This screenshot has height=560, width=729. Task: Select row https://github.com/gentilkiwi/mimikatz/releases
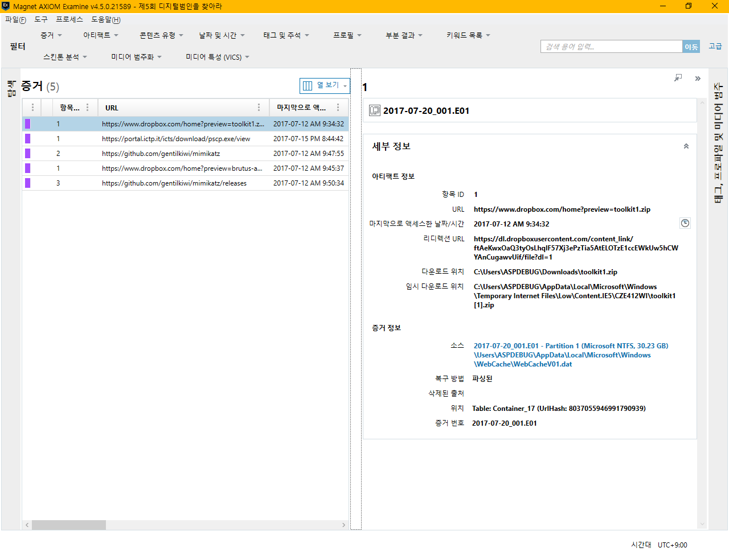185,183
